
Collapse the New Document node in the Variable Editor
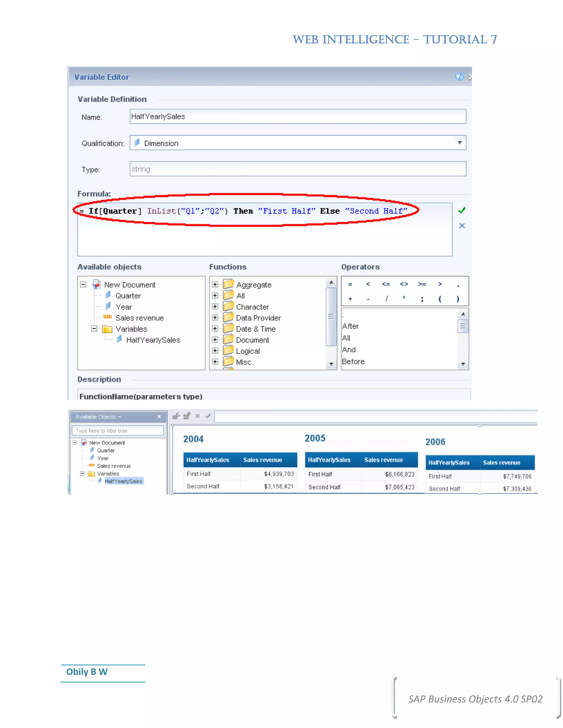tap(83, 284)
